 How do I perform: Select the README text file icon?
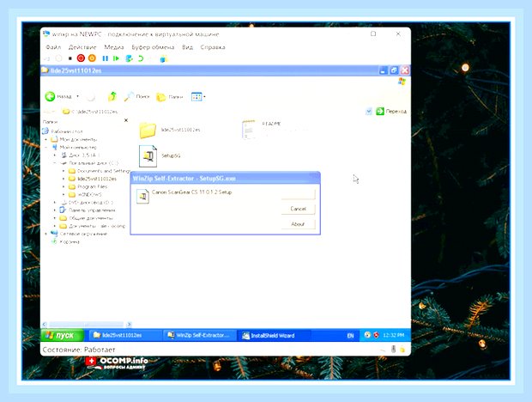coord(249,130)
